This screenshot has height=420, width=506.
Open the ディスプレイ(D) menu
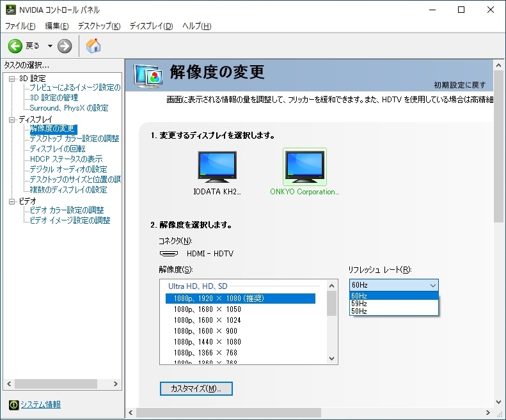point(152,26)
